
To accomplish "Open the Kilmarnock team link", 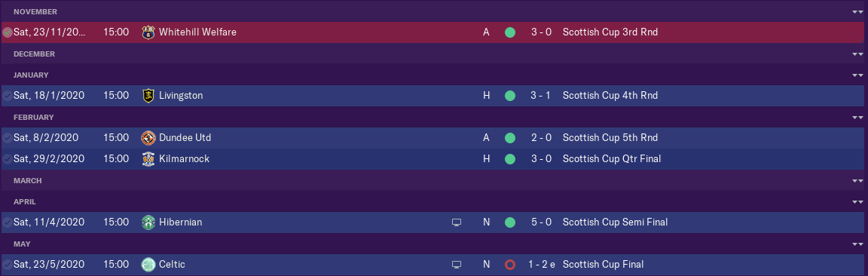I will pos(185,158).
